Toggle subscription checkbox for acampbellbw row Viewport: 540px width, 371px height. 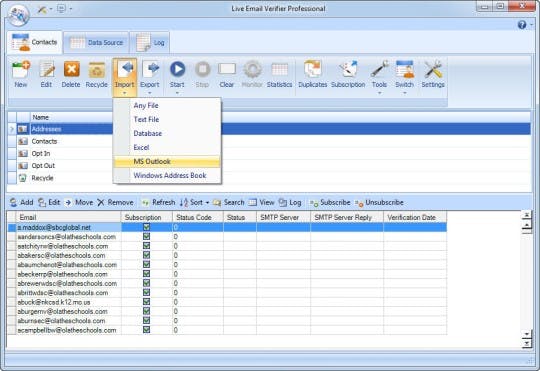click(146, 330)
